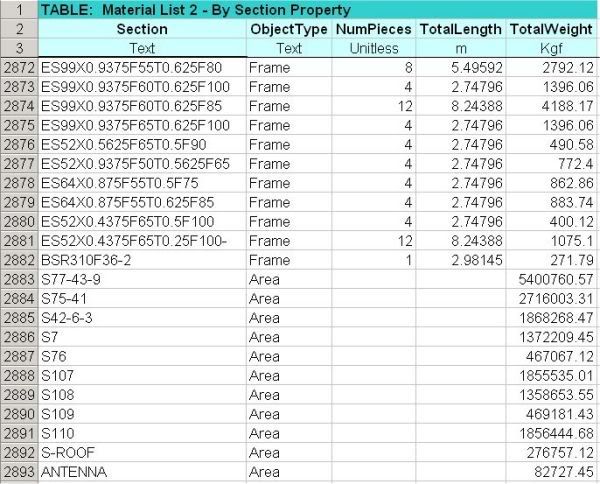Select cell ES64X0.875F55T0.5F75

click(x=142, y=183)
